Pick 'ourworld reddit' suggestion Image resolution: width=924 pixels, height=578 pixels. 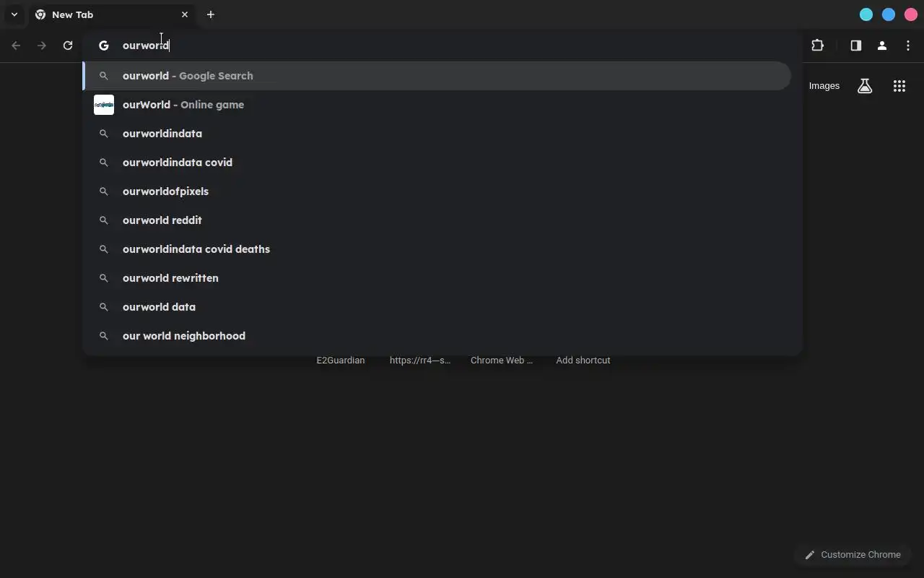point(437,220)
